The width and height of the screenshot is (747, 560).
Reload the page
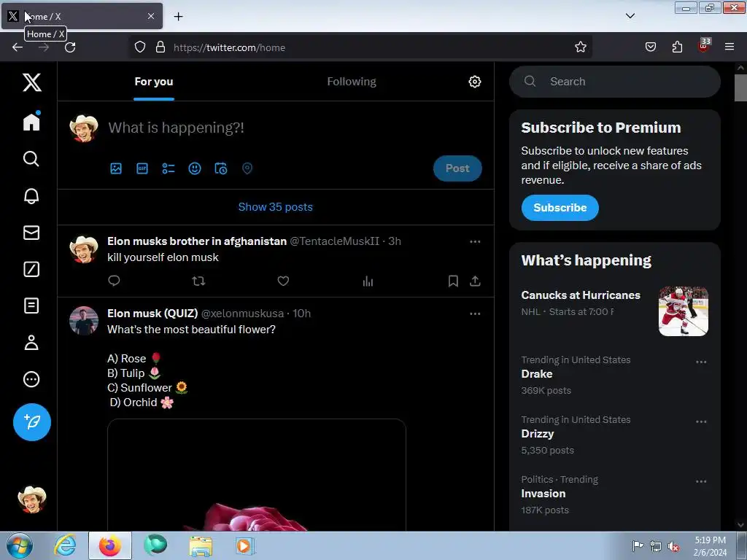click(x=70, y=47)
